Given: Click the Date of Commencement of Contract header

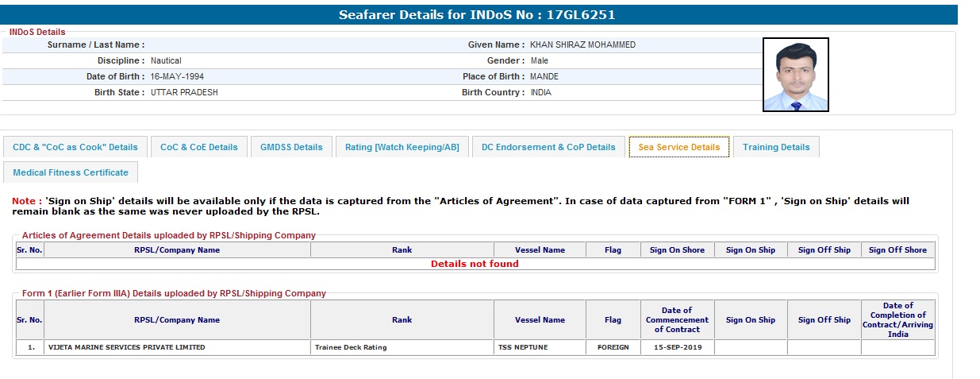Looking at the screenshot, I should pos(677,319).
